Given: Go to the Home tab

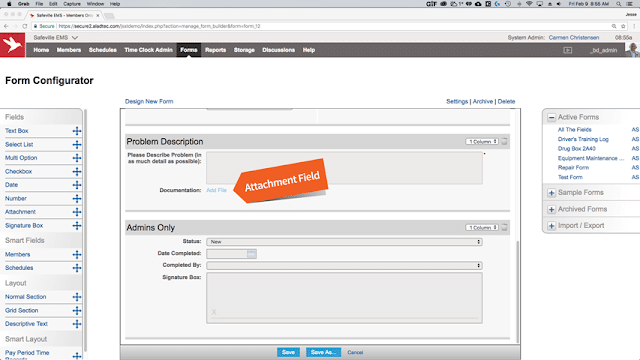Looking at the screenshot, I should pos(41,50).
